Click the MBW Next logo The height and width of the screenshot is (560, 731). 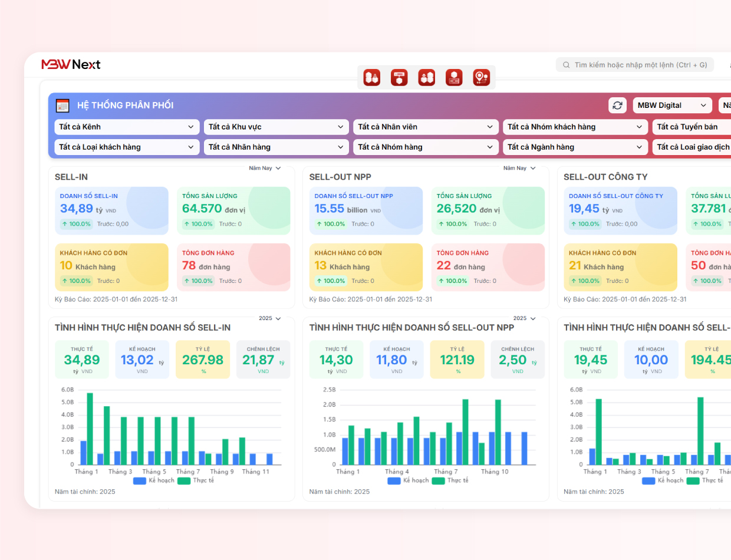(71, 64)
